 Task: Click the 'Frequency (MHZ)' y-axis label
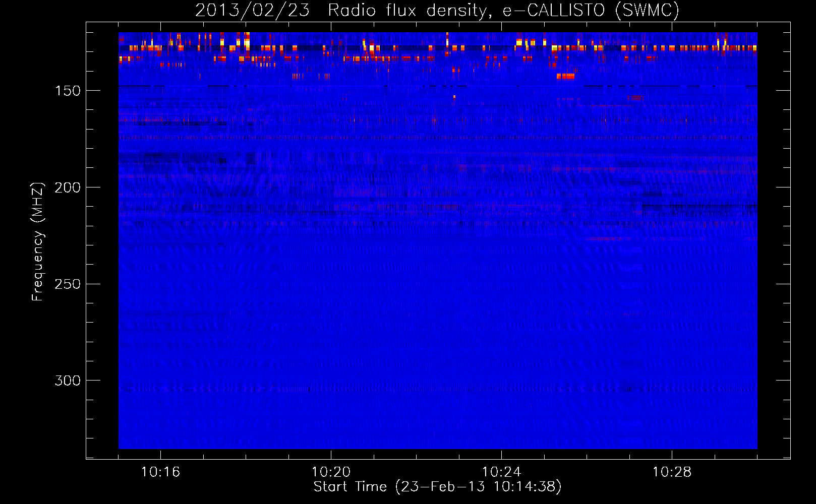38,241
